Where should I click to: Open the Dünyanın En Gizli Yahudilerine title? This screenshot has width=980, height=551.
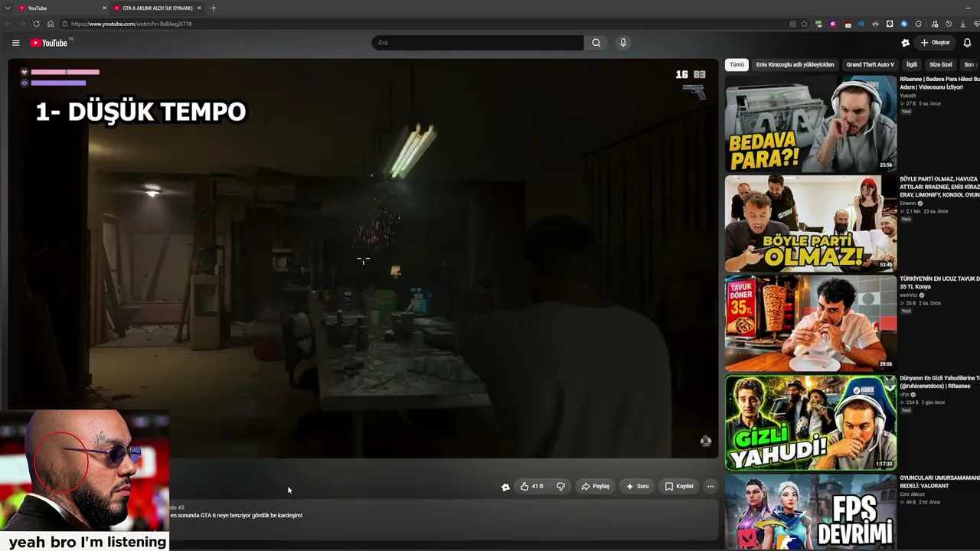939,382
